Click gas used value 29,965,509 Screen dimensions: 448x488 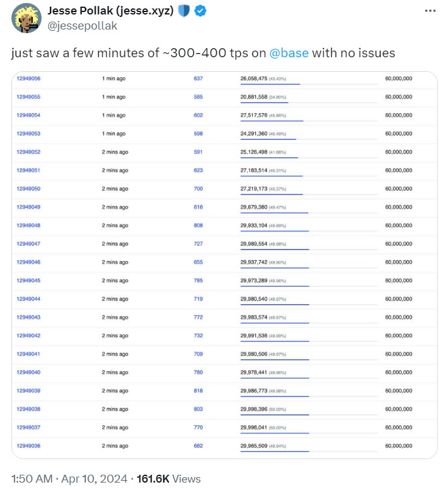pyautogui.click(x=254, y=446)
